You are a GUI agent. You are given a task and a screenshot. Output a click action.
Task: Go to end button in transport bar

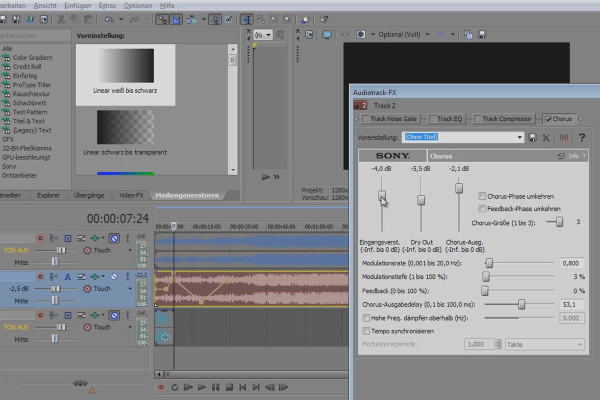point(256,387)
